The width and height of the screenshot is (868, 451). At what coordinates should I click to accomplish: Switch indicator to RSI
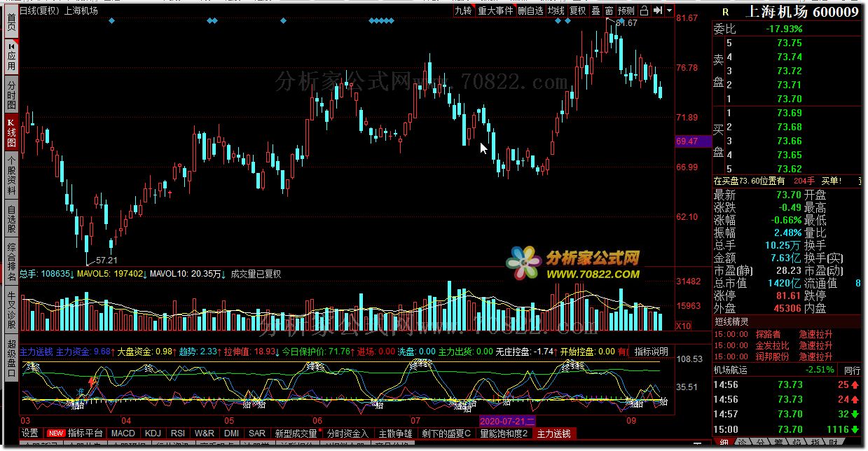[x=178, y=433]
